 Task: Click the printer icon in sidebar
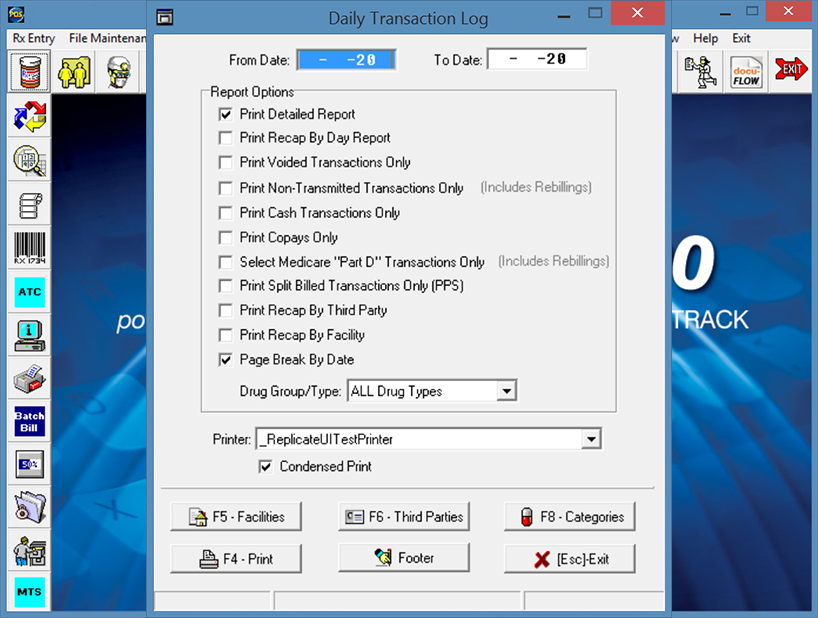click(30, 379)
